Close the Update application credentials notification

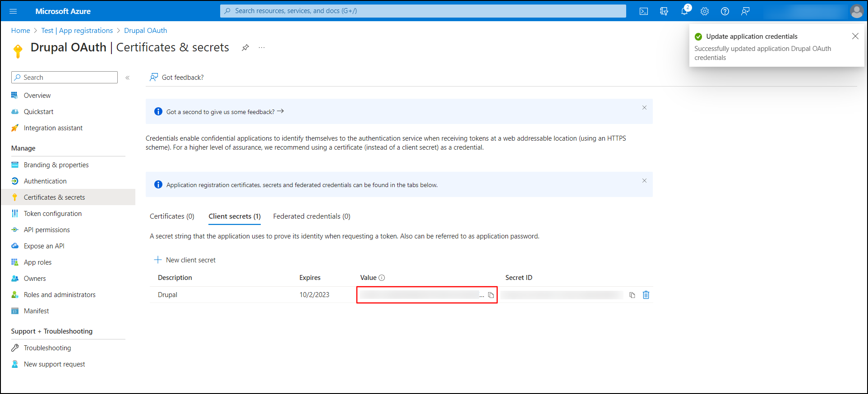pos(855,36)
